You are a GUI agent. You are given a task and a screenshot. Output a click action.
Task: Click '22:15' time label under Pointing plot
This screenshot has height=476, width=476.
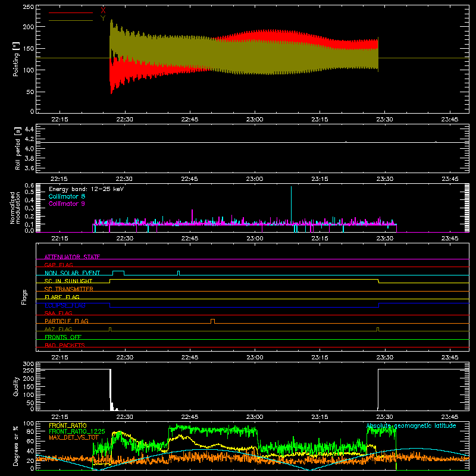tap(59, 120)
